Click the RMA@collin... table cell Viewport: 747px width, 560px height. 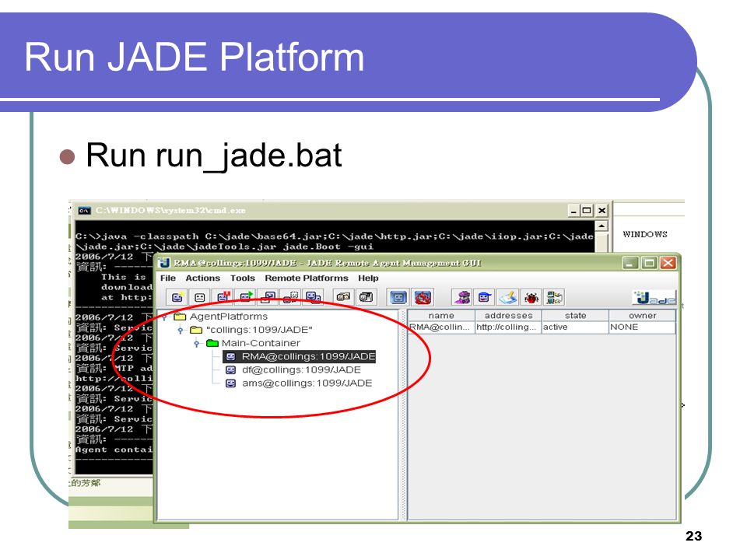click(x=441, y=327)
